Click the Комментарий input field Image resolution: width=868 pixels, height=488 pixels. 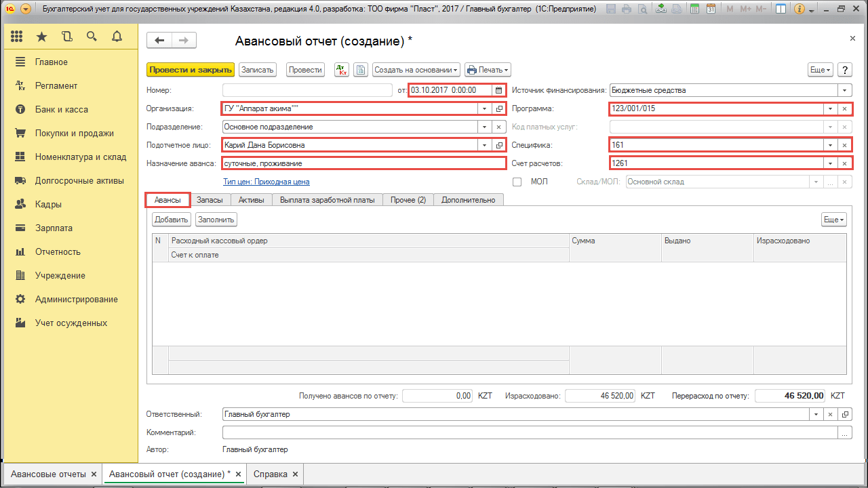click(x=529, y=432)
